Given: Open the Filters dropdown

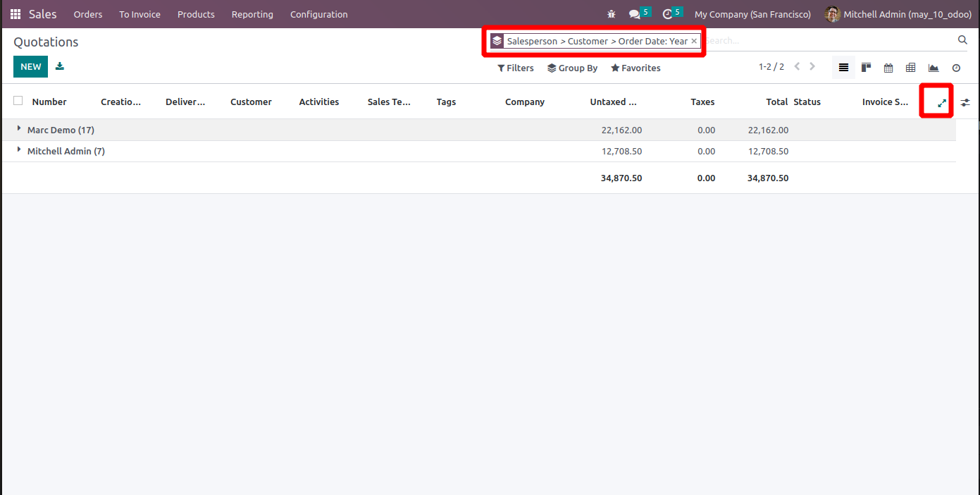Looking at the screenshot, I should tap(516, 68).
